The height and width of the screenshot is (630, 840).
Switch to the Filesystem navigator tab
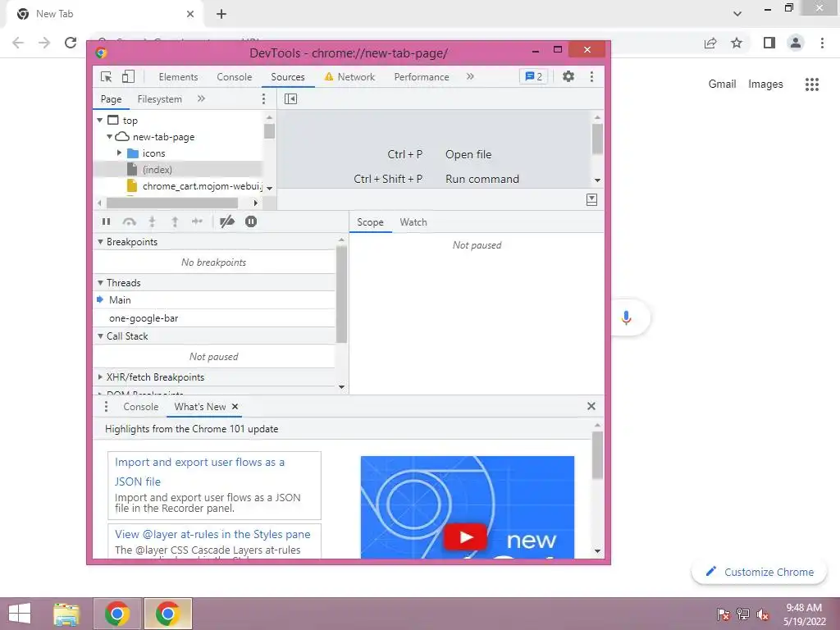click(160, 99)
